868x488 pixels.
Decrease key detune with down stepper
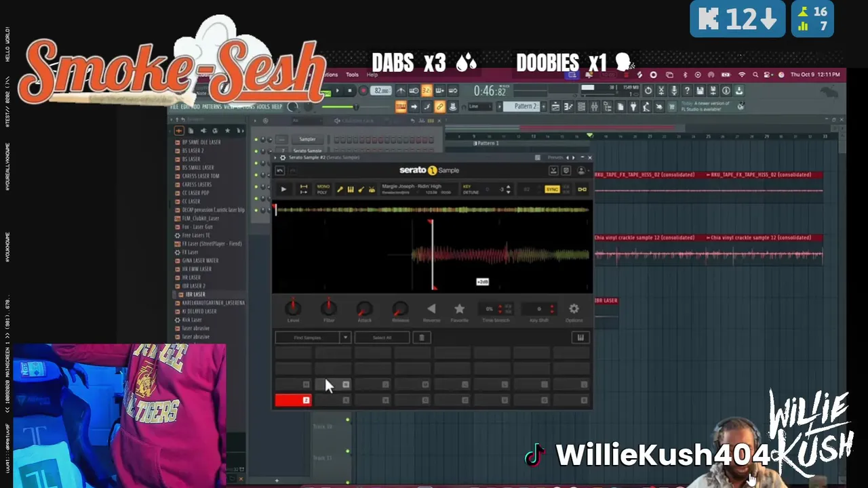tap(508, 192)
